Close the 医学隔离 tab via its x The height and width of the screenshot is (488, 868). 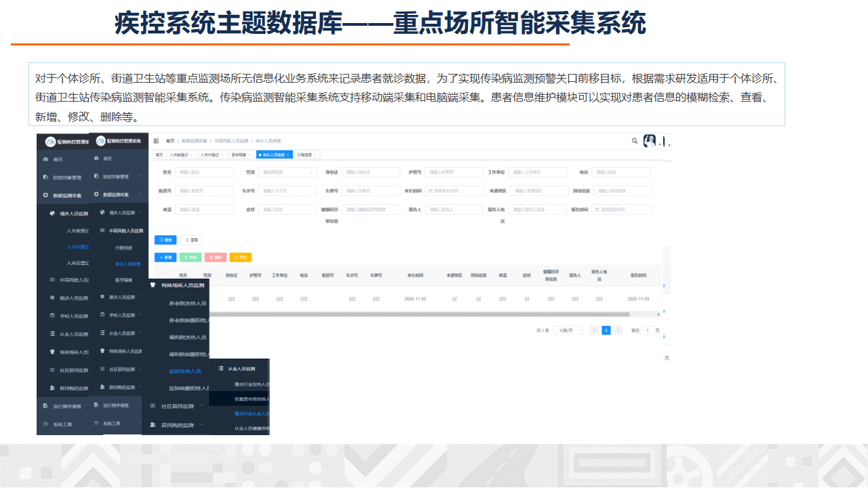(250, 155)
